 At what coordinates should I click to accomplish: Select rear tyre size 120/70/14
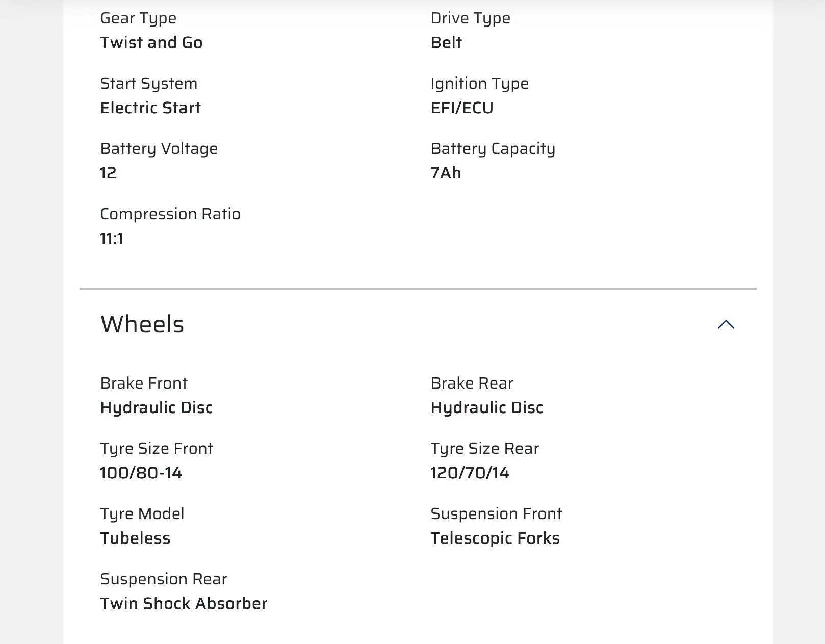470,473
